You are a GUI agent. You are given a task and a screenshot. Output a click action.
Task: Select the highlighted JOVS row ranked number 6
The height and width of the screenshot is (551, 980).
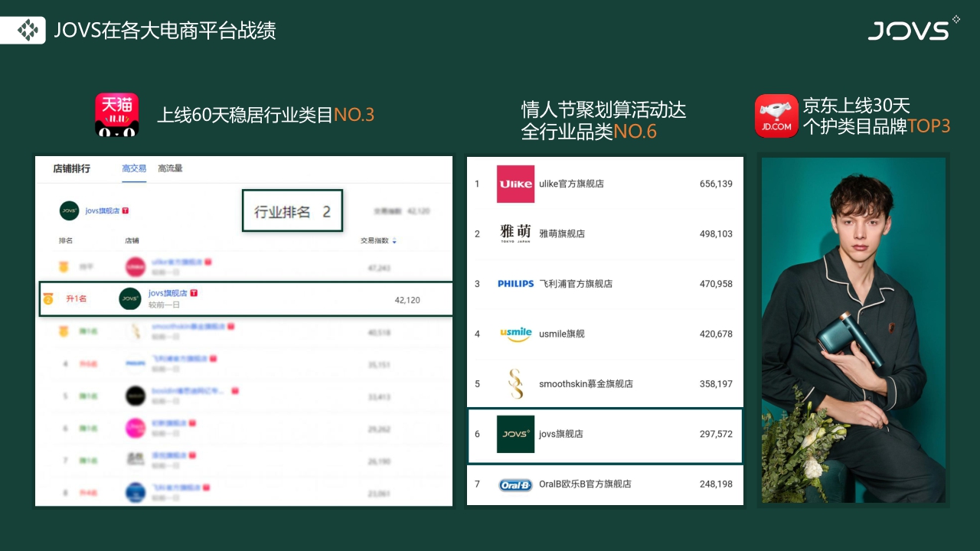[605, 434]
